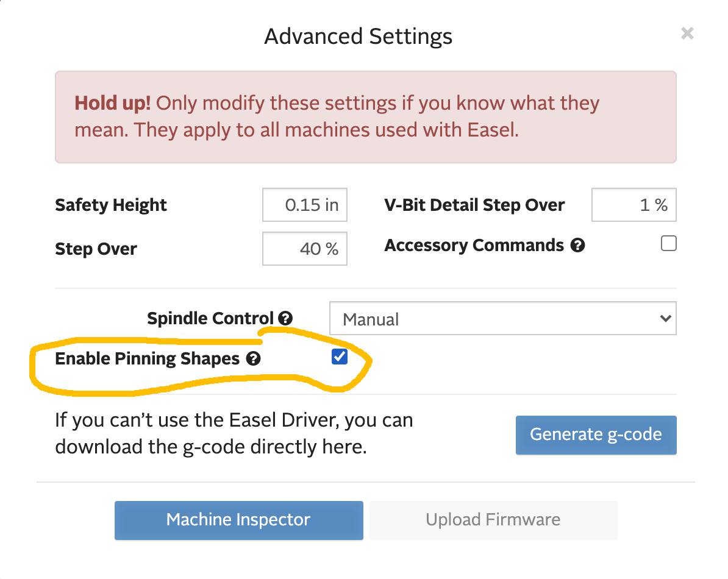Click the Enable Pinning Shapes label text
728x579 pixels.
[147, 359]
